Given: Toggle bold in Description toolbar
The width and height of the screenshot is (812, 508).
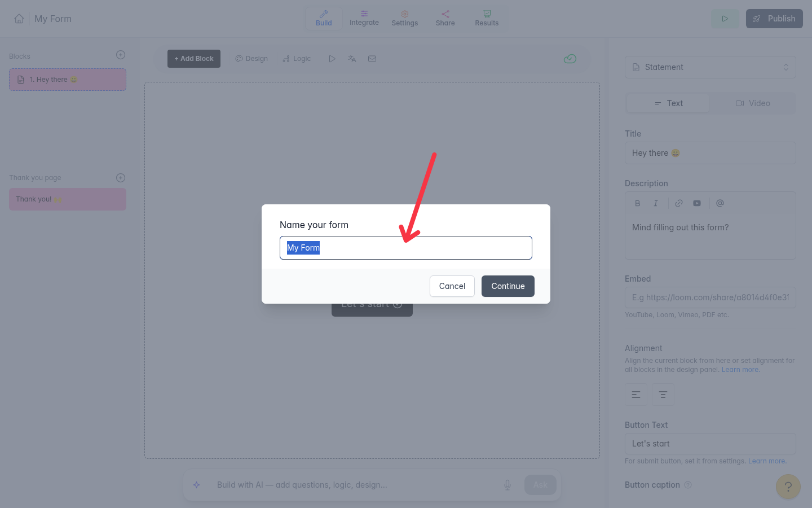Looking at the screenshot, I should [638, 203].
